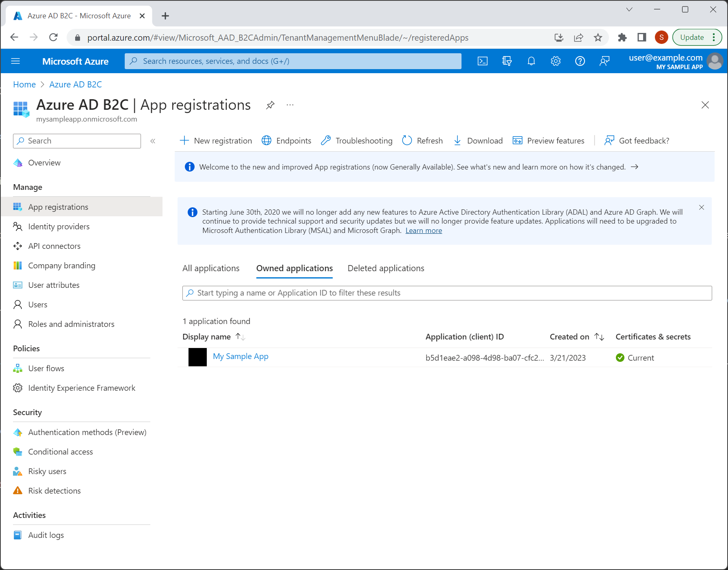Refresh the app registrations list
This screenshot has height=570, width=728.
(x=422, y=141)
